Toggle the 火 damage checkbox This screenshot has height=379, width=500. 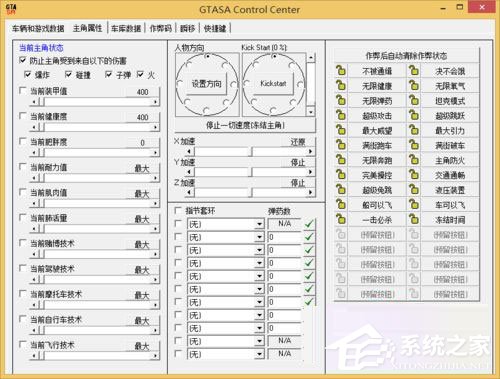click(x=140, y=75)
